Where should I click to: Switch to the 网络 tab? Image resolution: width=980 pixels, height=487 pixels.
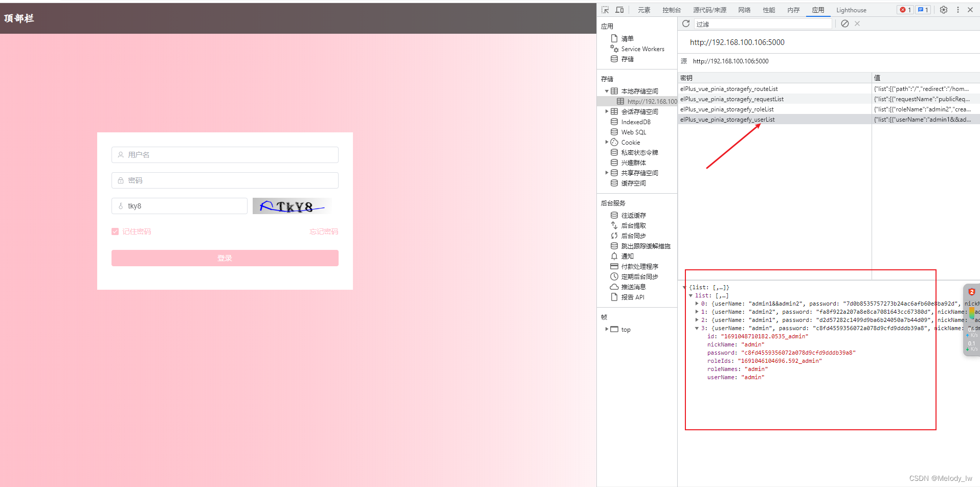pos(744,10)
